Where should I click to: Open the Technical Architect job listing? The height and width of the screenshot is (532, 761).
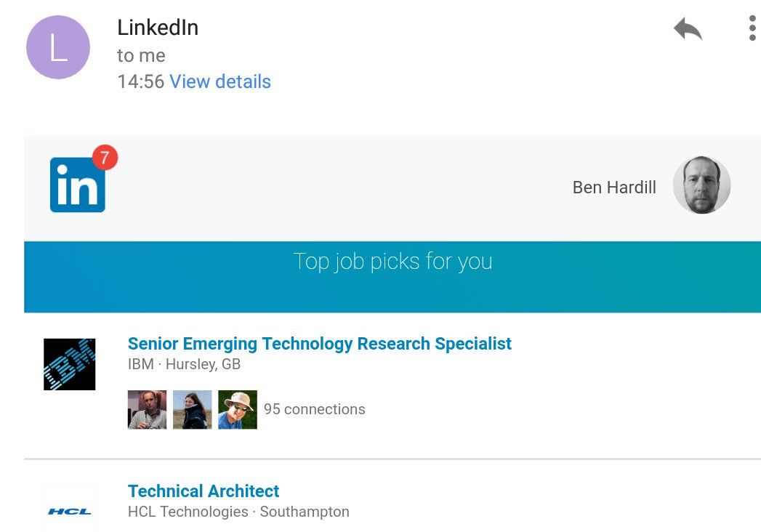click(204, 491)
